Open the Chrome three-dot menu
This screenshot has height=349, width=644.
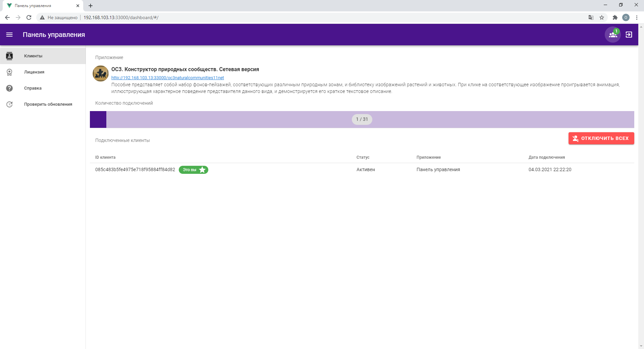[637, 17]
